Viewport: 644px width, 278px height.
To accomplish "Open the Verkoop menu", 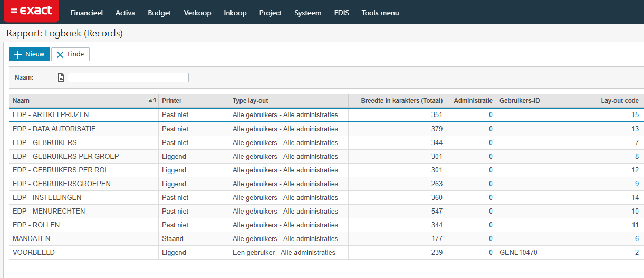I will pos(197,13).
